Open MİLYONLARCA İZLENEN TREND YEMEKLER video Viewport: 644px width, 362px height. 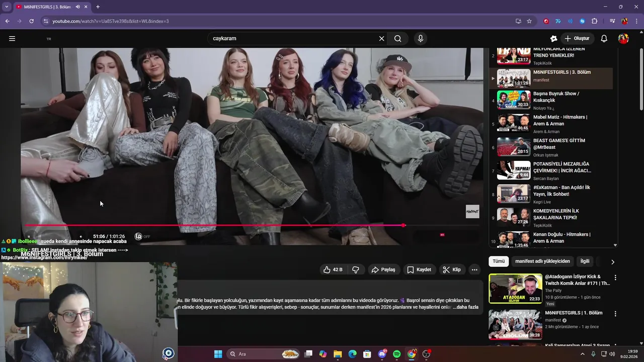[551, 56]
